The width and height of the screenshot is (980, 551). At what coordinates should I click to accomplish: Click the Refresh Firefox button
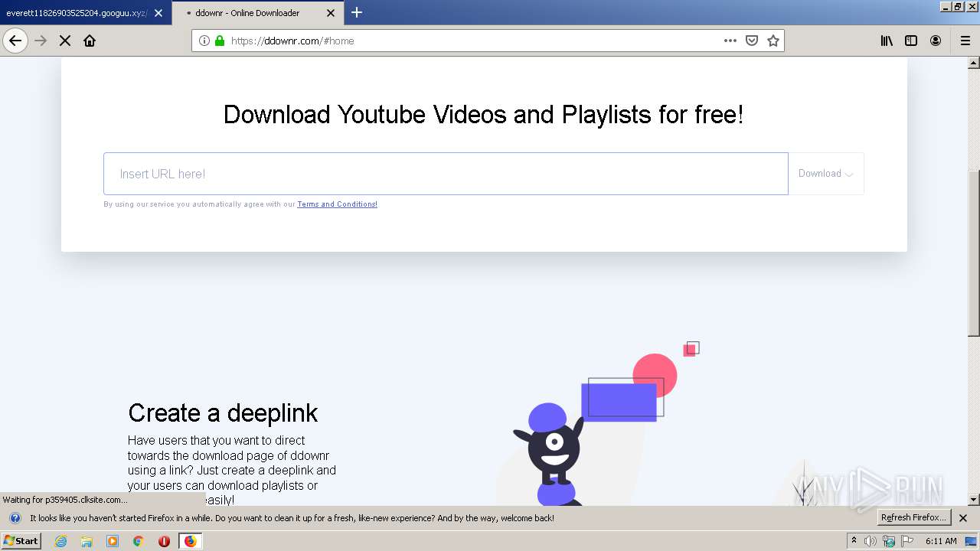[913, 517]
